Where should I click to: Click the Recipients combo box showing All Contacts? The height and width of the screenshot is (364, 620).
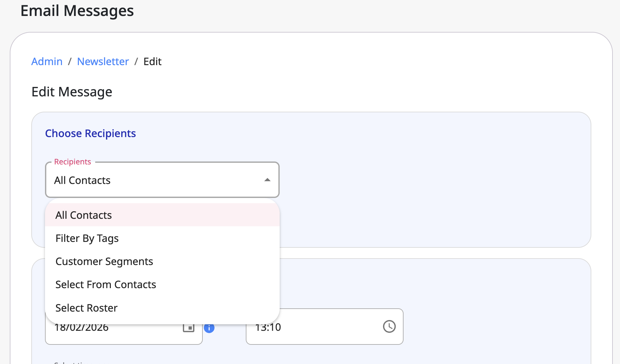(x=162, y=180)
